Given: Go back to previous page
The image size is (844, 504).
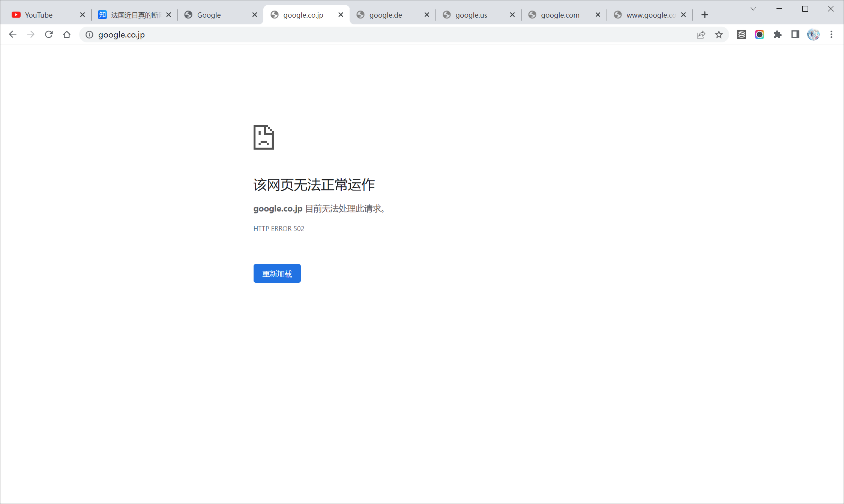Looking at the screenshot, I should pos(13,34).
